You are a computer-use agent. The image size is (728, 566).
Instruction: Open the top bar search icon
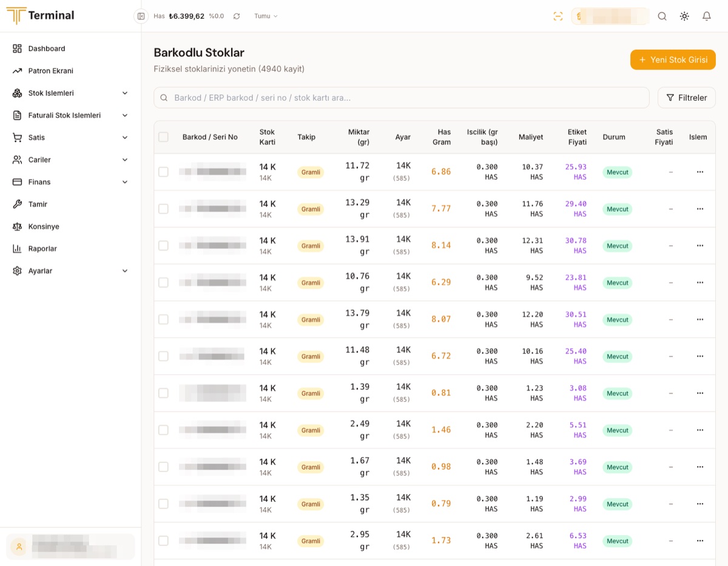662,16
